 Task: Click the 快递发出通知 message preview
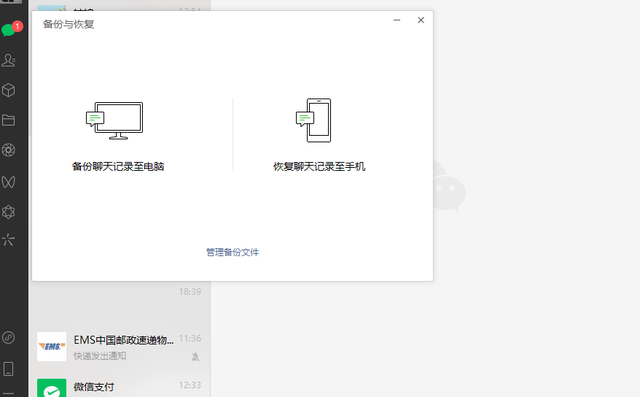click(x=100, y=356)
